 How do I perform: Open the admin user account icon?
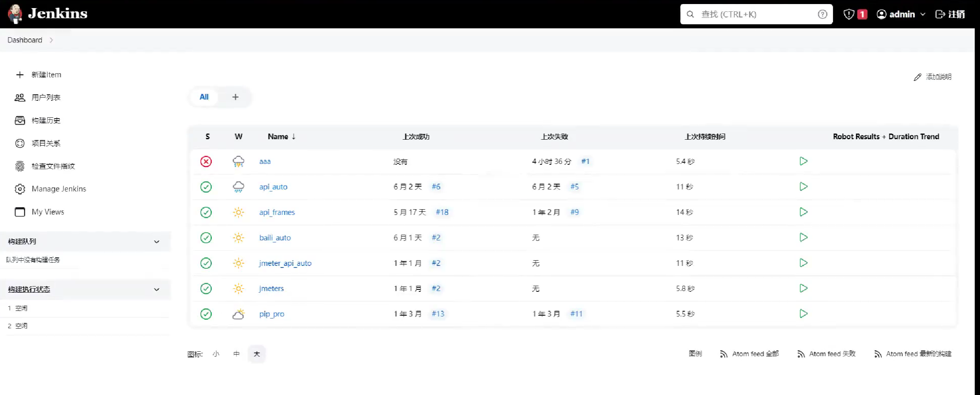pos(881,14)
